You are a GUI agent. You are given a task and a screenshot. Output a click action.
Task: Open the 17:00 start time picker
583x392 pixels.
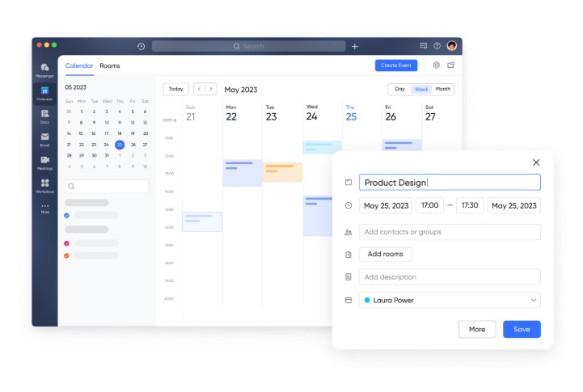click(x=429, y=205)
